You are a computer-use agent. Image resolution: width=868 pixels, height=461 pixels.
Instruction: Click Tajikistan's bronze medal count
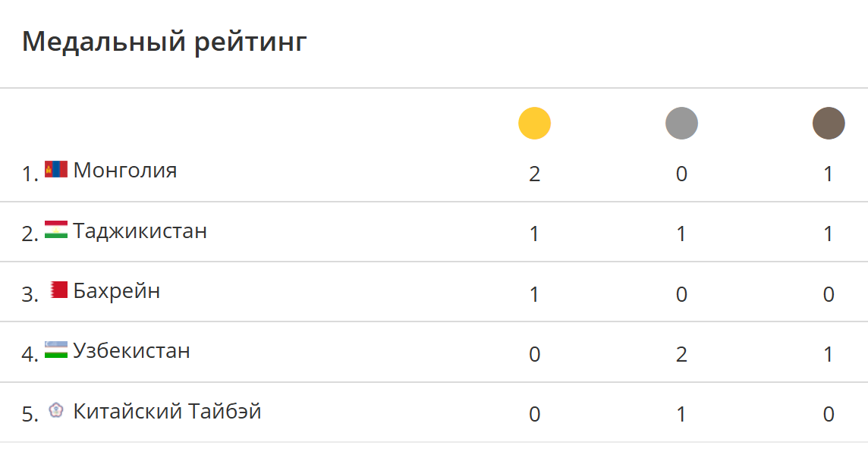(x=829, y=234)
